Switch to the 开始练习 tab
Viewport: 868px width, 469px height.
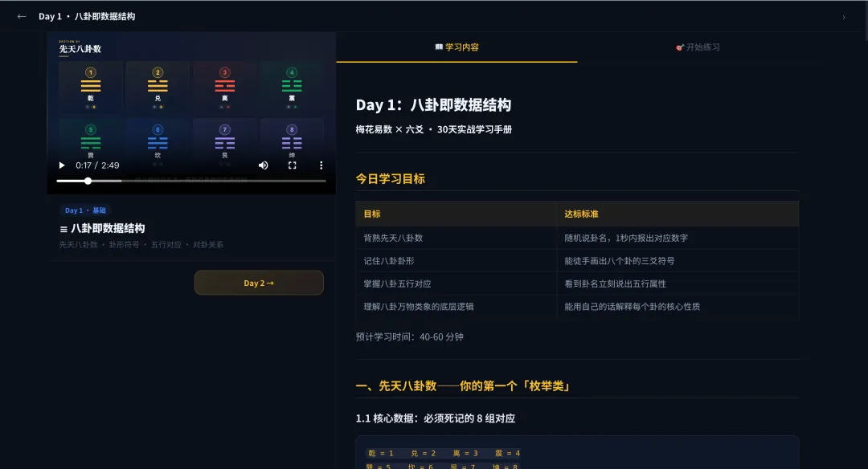(x=698, y=47)
